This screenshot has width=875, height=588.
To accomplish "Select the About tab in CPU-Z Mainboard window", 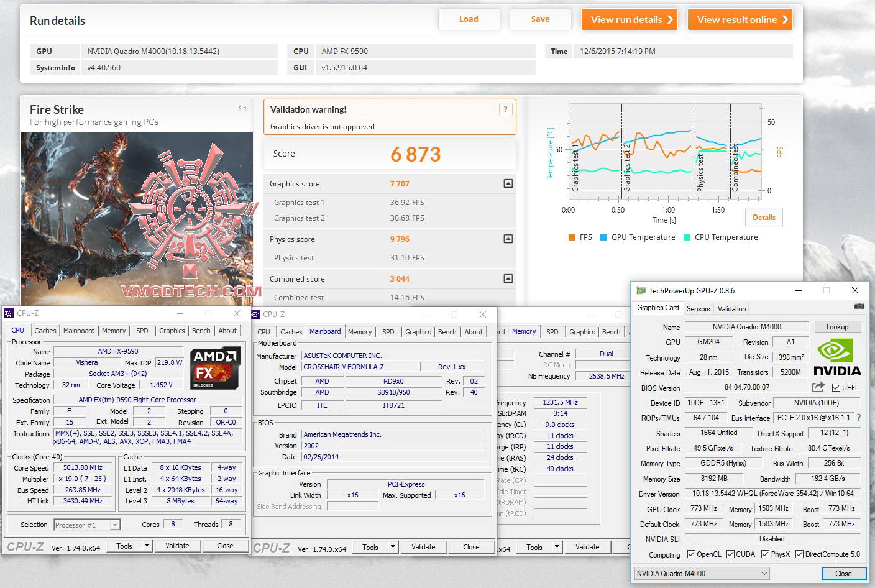I will tap(474, 332).
